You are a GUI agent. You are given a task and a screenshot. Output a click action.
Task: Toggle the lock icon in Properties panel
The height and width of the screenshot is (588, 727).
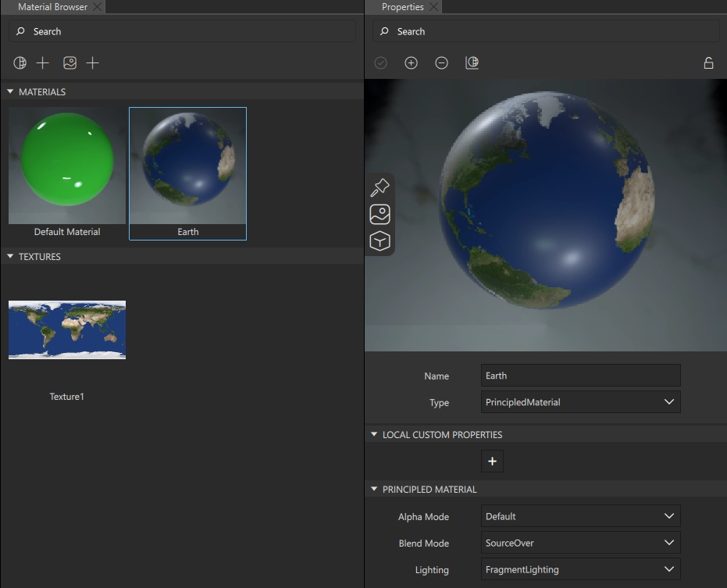coord(708,63)
